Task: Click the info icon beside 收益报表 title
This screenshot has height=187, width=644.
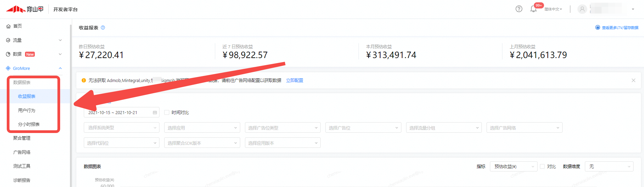Action: point(103,28)
